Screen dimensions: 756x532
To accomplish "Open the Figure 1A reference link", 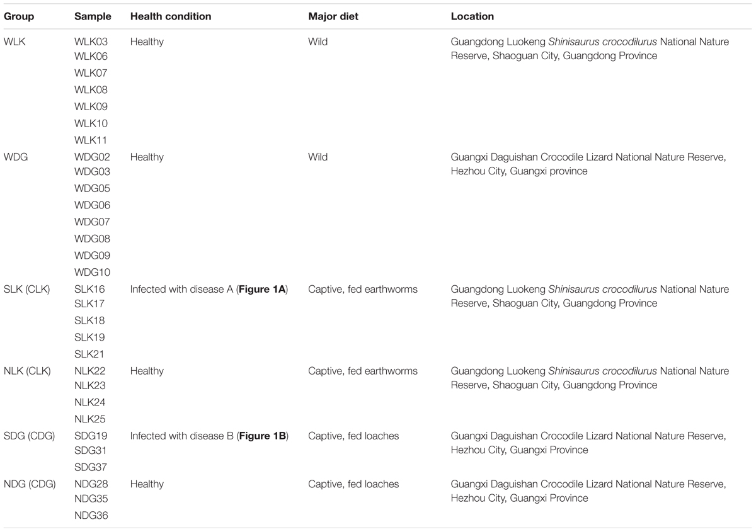I will (x=261, y=290).
